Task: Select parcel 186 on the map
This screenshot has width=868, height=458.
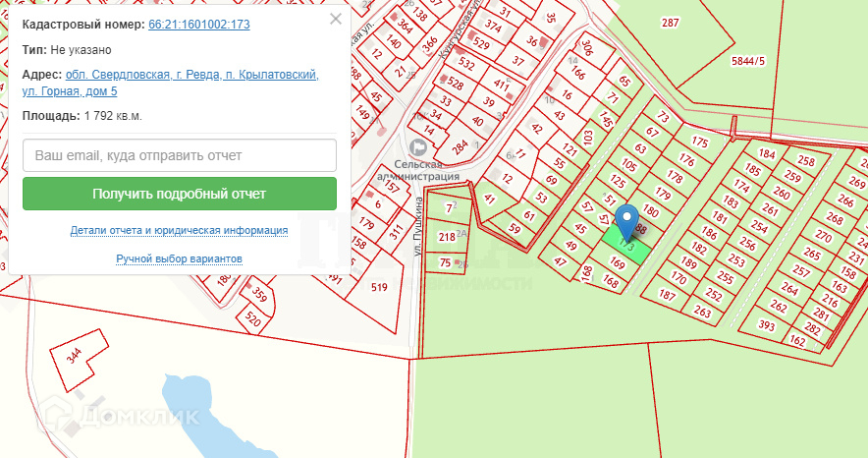Action: 709,233
